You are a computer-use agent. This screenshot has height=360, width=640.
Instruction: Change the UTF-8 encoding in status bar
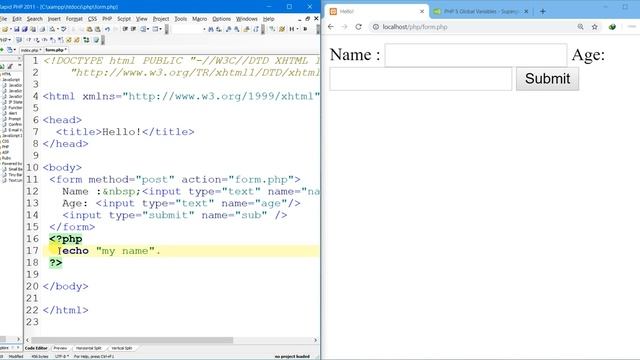tap(61, 356)
